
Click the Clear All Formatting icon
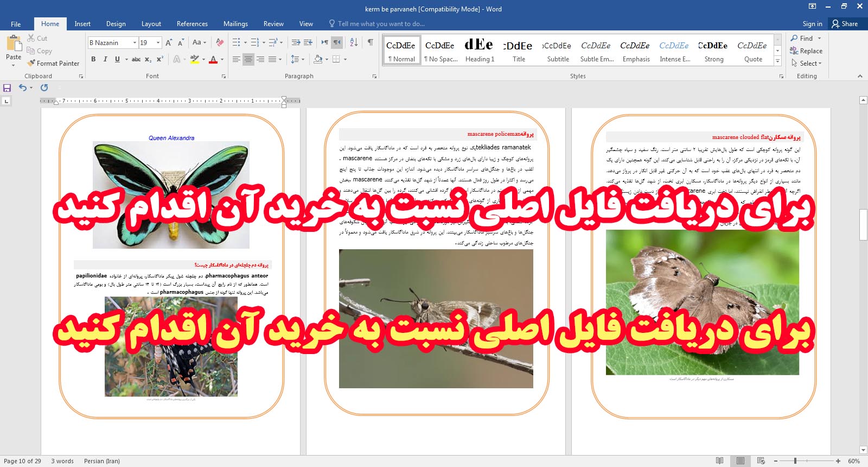point(220,42)
